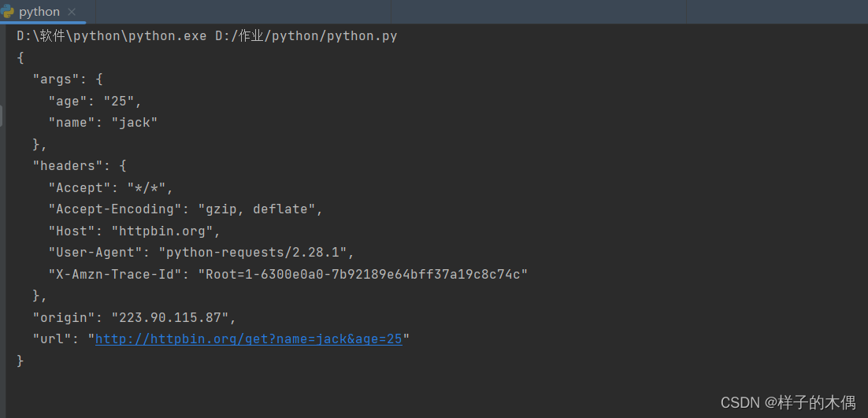This screenshot has width=868, height=418.
Task: Click the "Host": "httpbin.org" line
Action: [x=135, y=231]
